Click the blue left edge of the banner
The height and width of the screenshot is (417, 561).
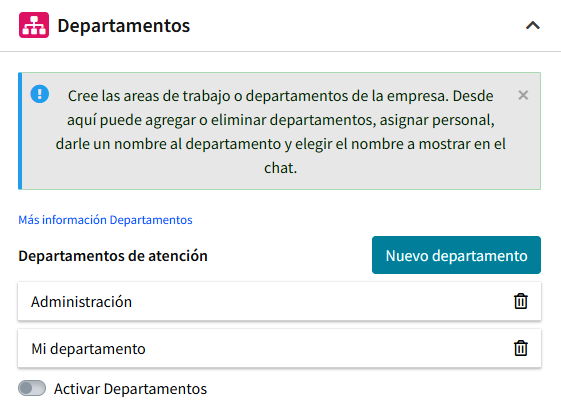[x=20, y=131]
